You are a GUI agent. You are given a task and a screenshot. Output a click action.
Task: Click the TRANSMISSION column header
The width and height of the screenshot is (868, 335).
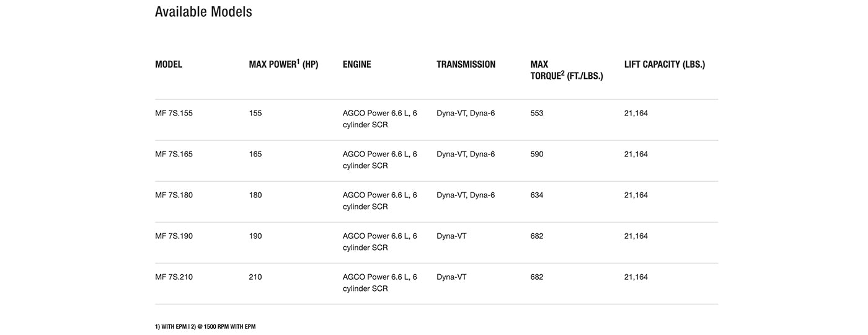466,65
